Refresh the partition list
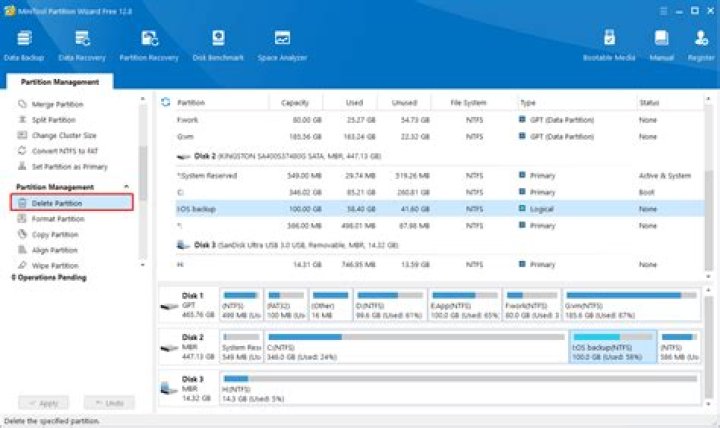Viewport: 720px width, 428px height. pyautogui.click(x=166, y=102)
